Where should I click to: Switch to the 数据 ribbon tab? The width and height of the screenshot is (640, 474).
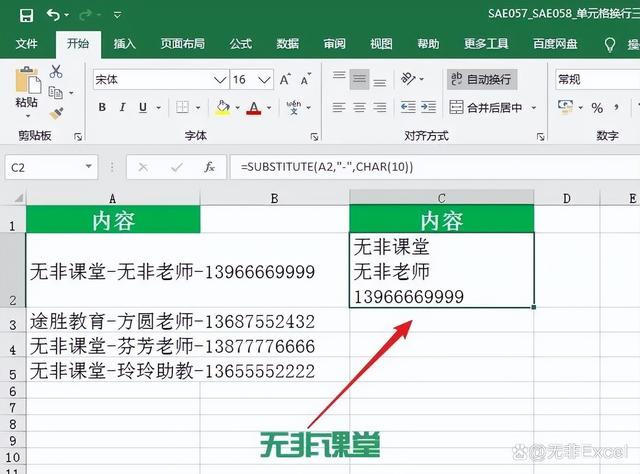tap(288, 44)
